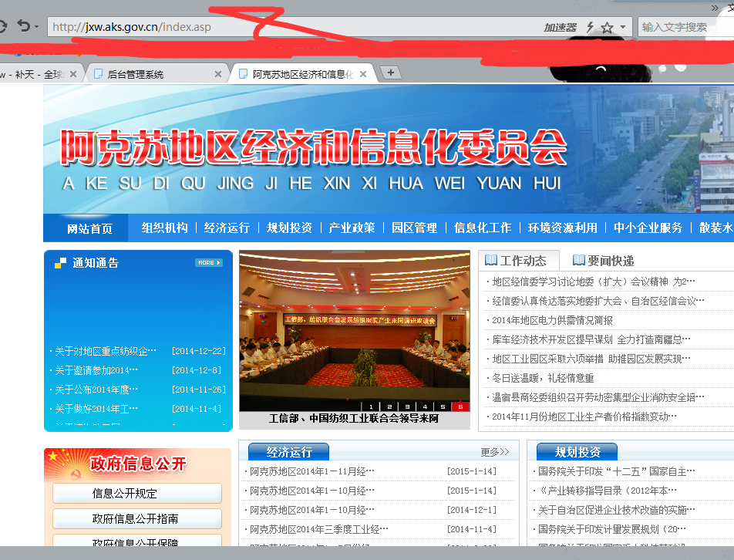Open notice 关于做好2014年工…

click(96, 409)
